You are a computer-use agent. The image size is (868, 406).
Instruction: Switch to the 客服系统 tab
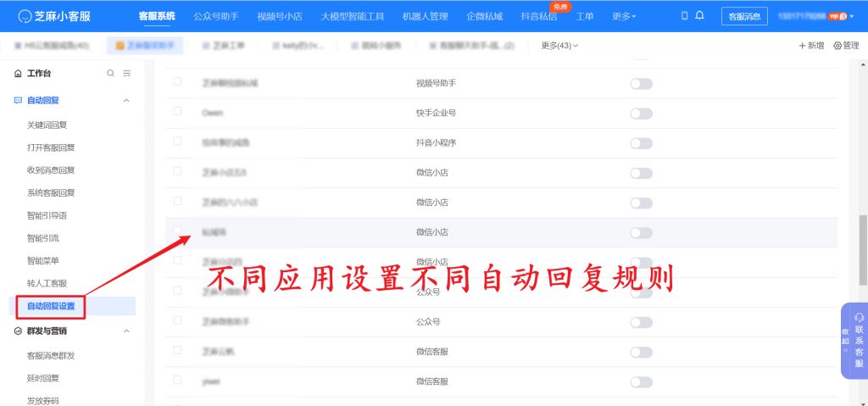[157, 16]
